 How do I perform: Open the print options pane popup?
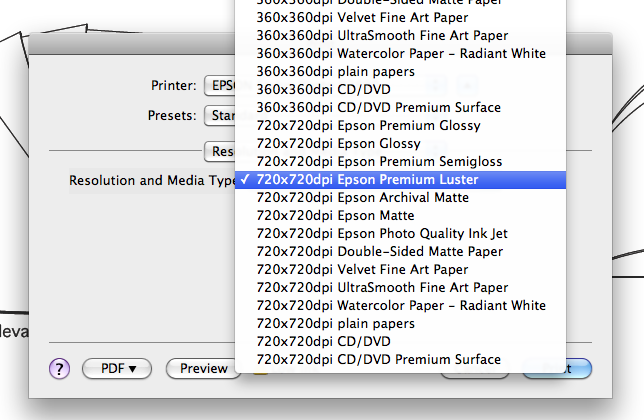click(x=220, y=151)
